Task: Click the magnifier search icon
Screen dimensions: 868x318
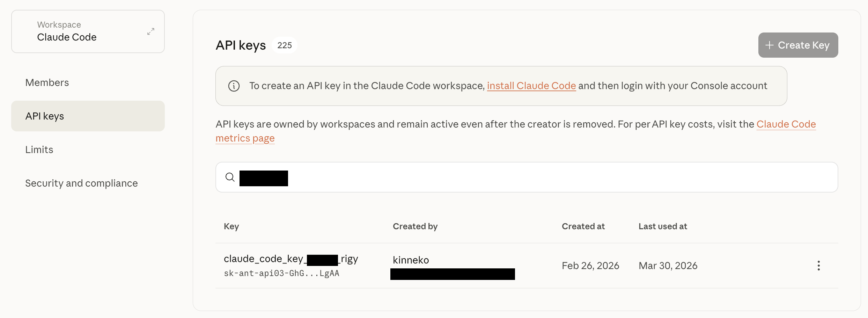Action: [230, 177]
